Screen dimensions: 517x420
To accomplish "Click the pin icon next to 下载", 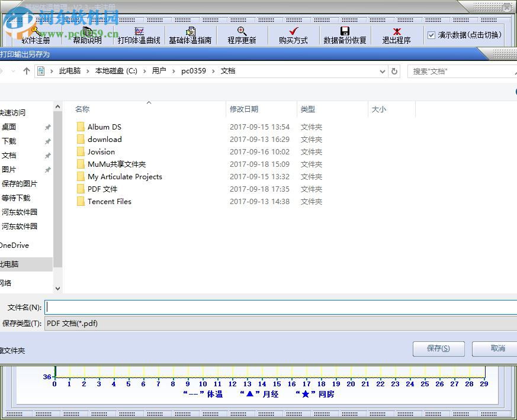I will 48,141.
